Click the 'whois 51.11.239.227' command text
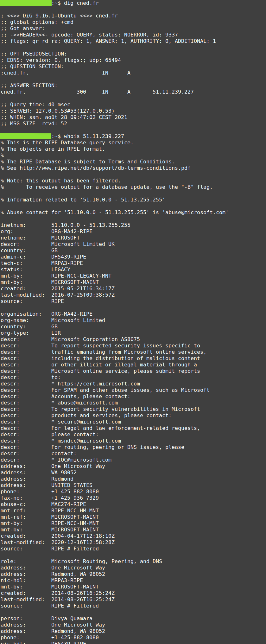The width and height of the screenshot is (266, 644). 94,136
